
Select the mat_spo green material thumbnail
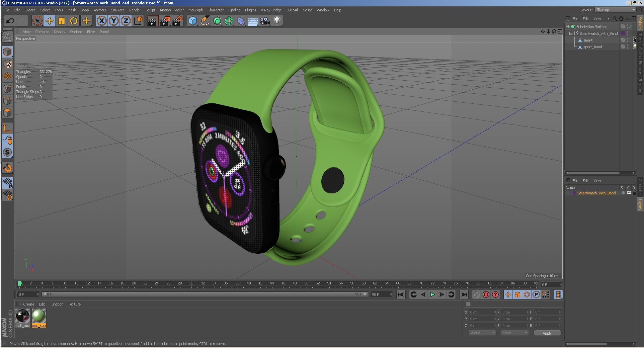coord(39,317)
